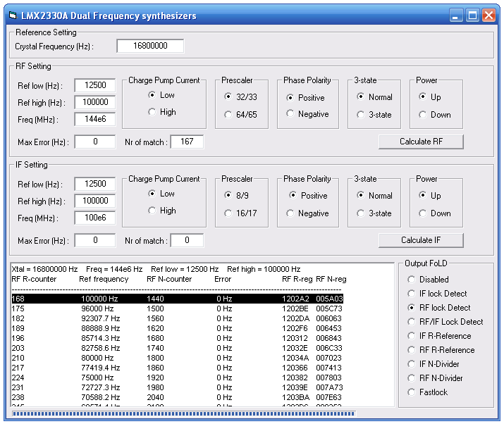Set Output FoLD to IF lock Detect

437,294
